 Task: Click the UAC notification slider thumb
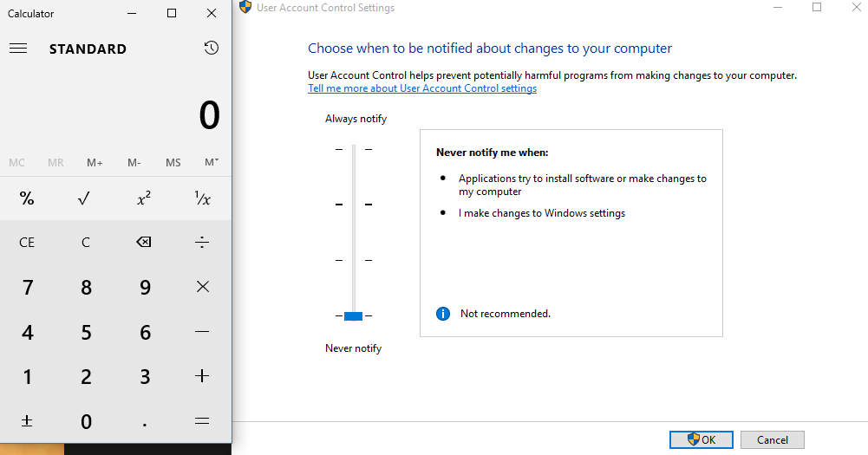pos(353,315)
